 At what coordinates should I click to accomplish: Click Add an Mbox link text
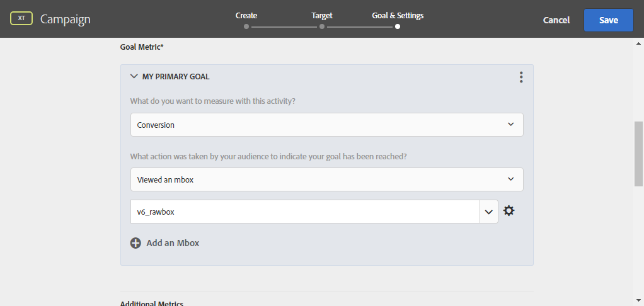pos(173,243)
